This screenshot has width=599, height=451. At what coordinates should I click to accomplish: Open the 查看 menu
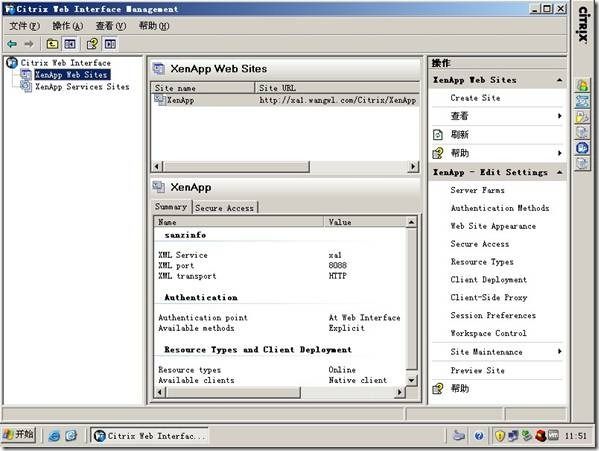(110, 26)
